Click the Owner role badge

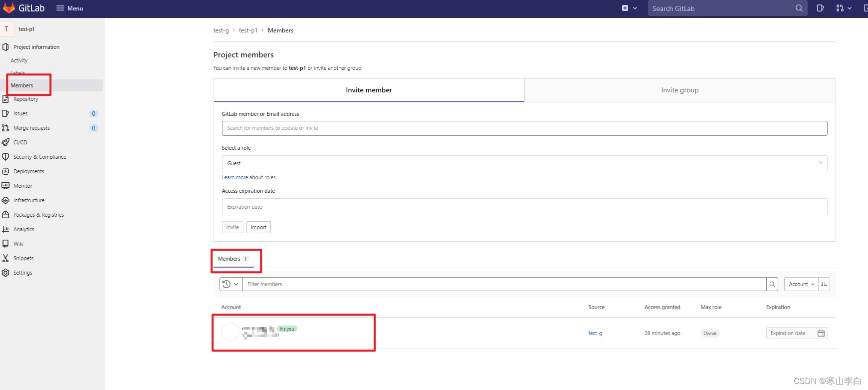[x=710, y=334]
